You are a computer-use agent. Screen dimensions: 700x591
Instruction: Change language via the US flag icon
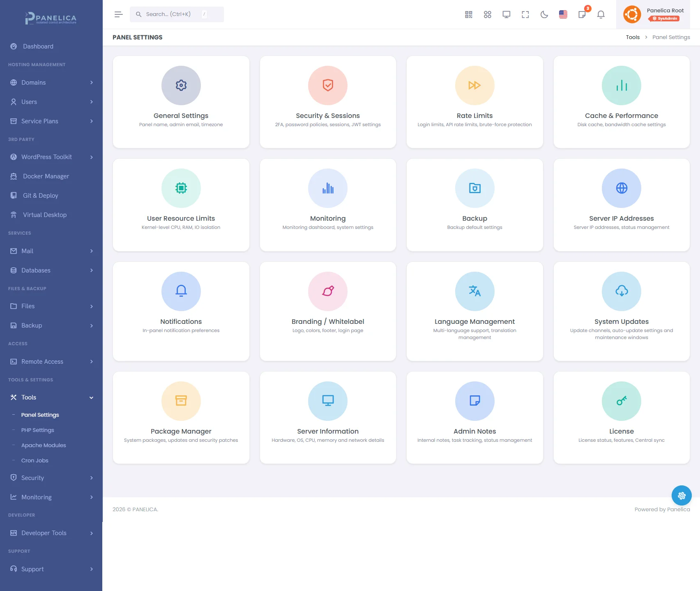[x=563, y=15]
